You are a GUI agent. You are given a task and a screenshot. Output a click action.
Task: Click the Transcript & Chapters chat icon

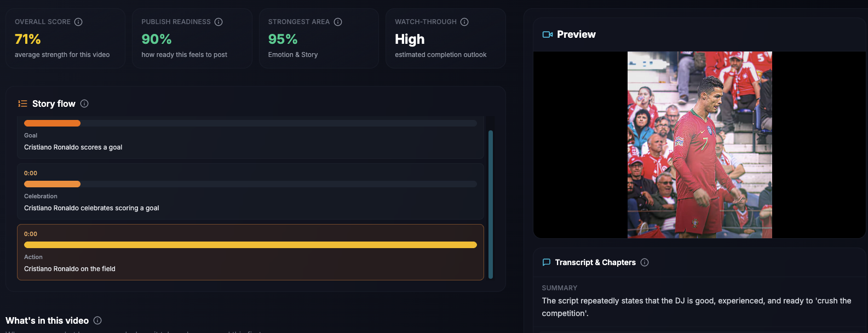click(546, 262)
